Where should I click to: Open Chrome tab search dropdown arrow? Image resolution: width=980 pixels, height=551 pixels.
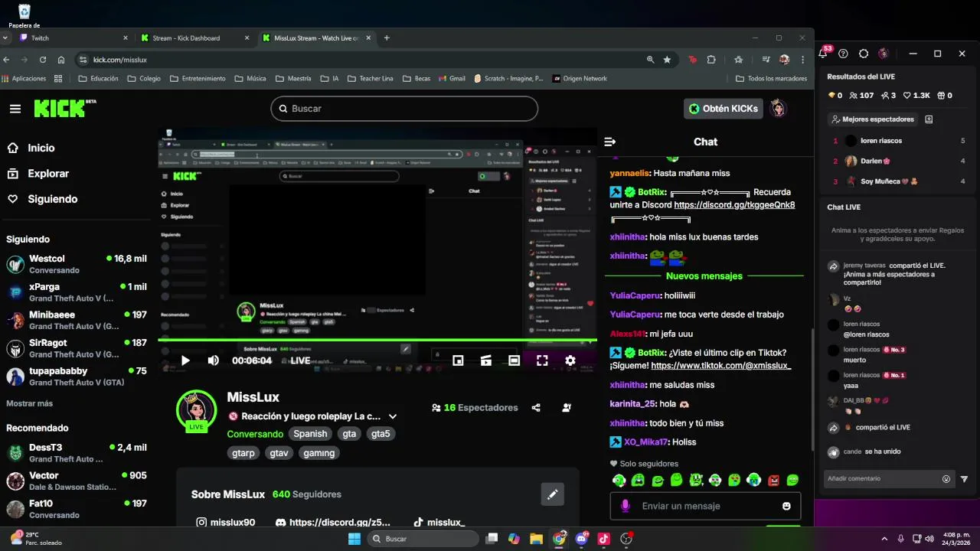[6, 37]
